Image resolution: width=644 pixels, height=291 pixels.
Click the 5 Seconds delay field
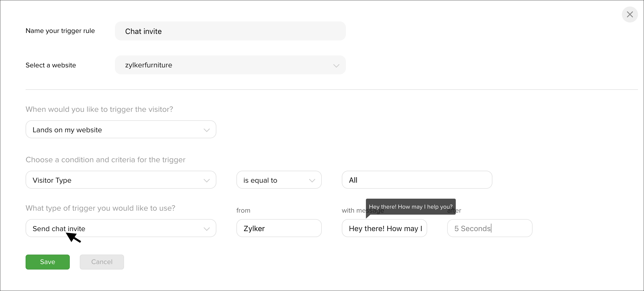(x=490, y=228)
